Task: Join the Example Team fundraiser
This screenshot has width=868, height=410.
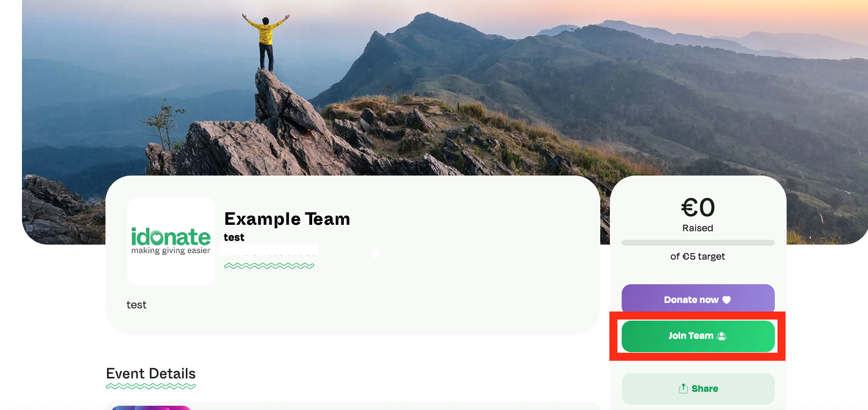Action: tap(698, 336)
